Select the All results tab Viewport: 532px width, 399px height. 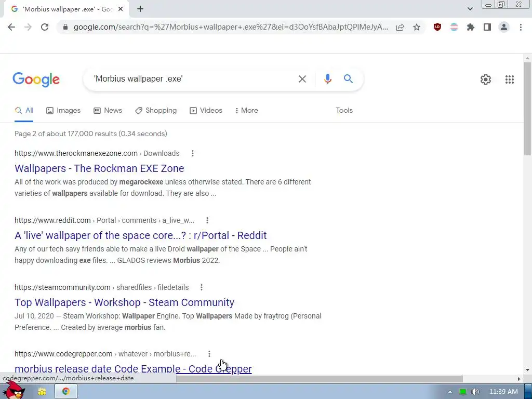coord(24,111)
